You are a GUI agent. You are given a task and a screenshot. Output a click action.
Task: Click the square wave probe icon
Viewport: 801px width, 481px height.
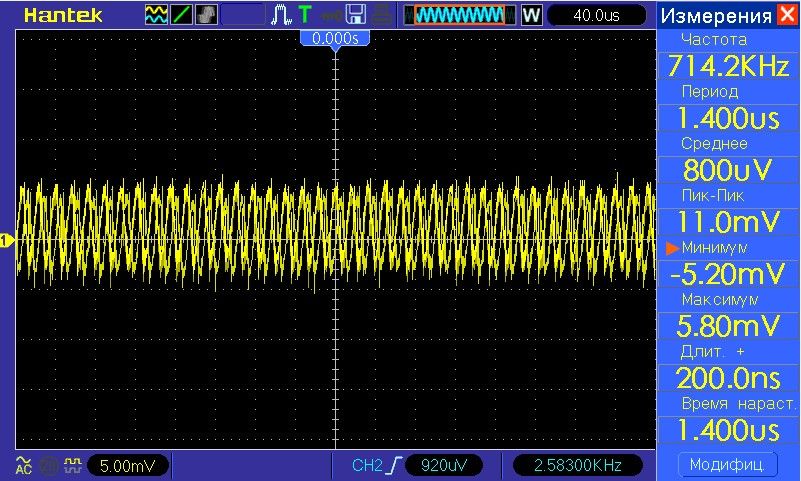73,465
